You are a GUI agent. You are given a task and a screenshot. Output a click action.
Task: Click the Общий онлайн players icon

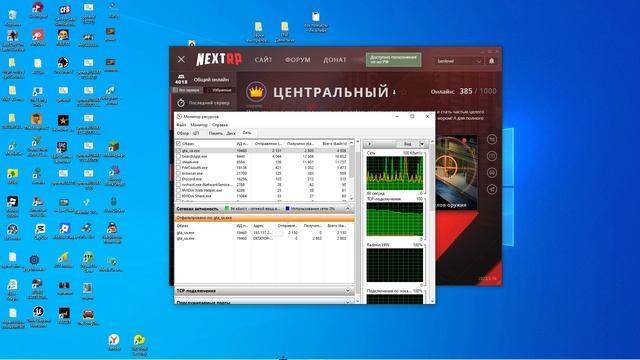coord(181,76)
